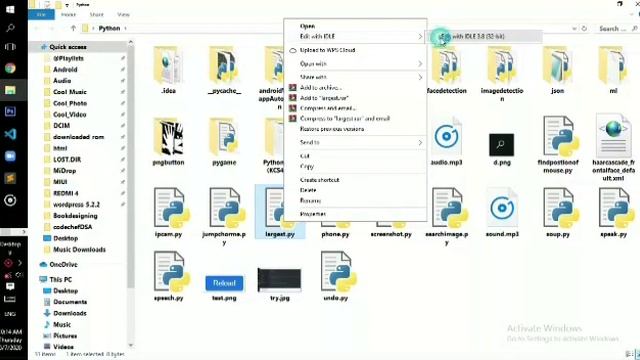Choose Add to archive
This screenshot has height=360, width=640.
click(355, 87)
